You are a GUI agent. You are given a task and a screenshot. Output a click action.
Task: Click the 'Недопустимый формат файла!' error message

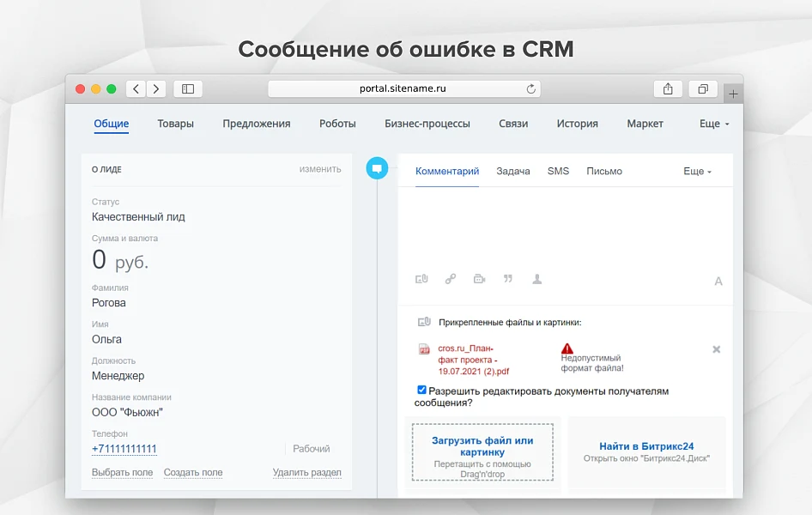click(x=592, y=363)
